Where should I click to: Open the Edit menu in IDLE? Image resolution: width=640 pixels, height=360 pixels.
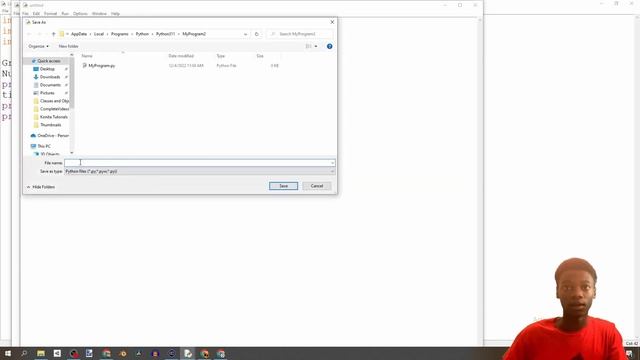36,13
